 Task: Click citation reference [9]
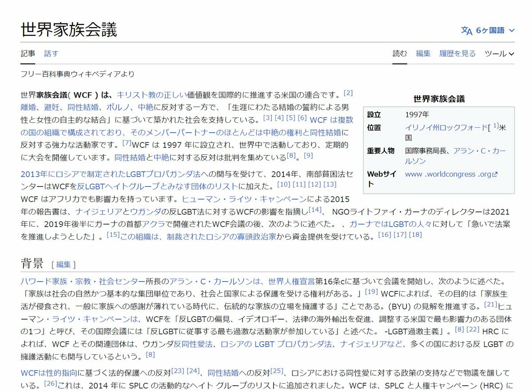click(309, 155)
